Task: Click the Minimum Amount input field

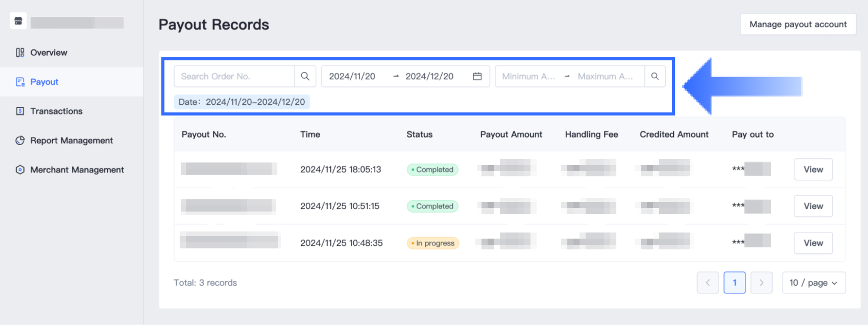Action: click(528, 76)
